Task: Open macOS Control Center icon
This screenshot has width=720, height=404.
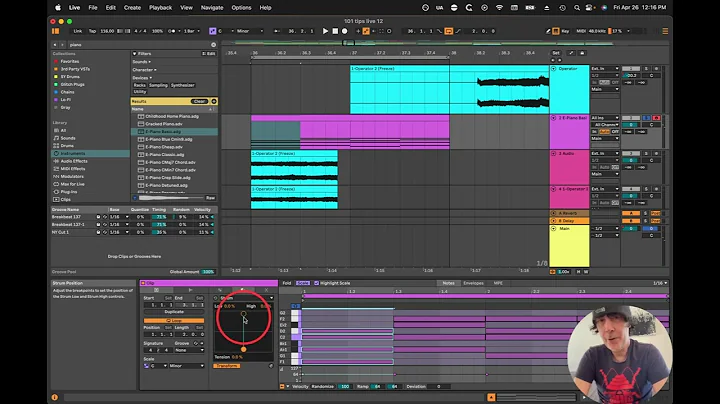Action: (590, 8)
